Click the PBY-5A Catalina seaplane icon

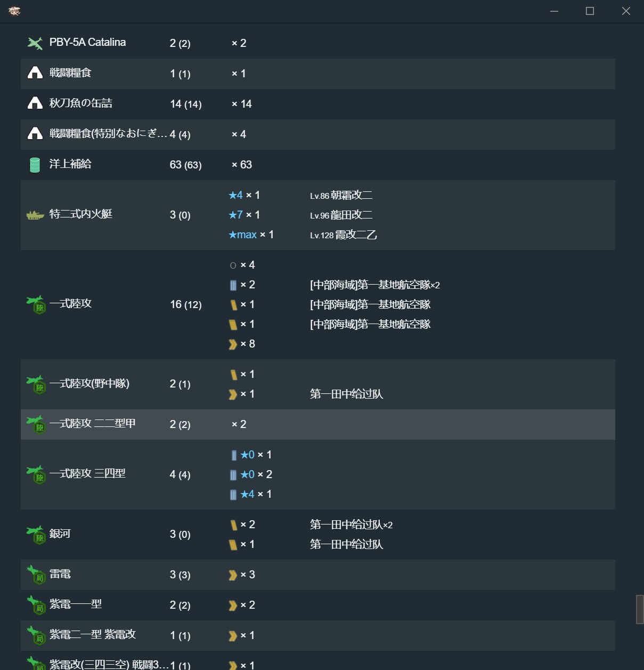[x=35, y=43]
